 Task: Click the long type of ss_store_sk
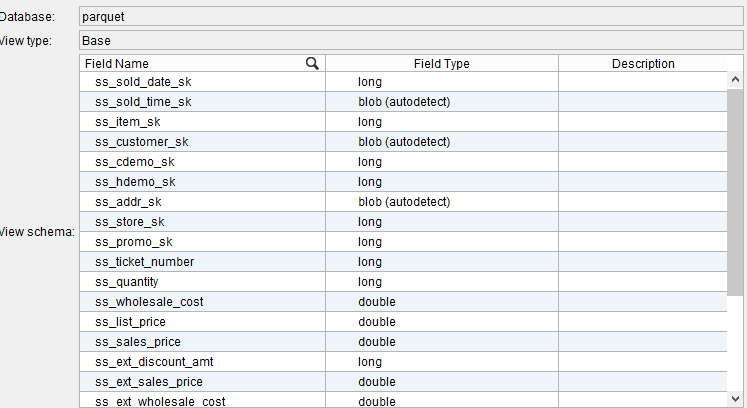coord(370,222)
